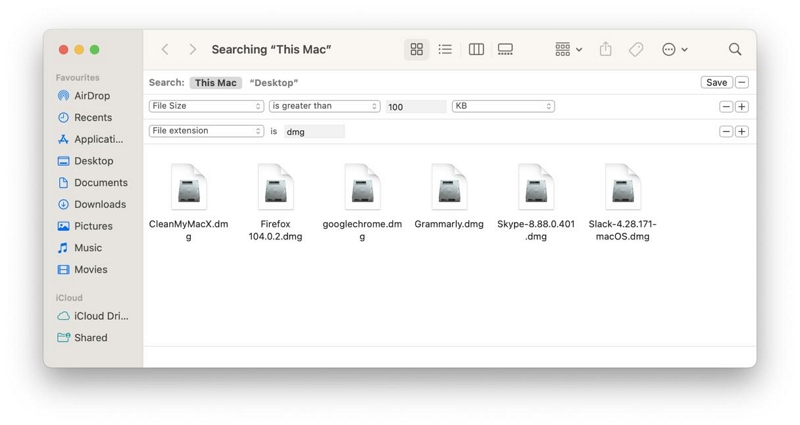This screenshot has width=800, height=425.
Task: Add a row after File extension criteria
Action: click(x=742, y=132)
